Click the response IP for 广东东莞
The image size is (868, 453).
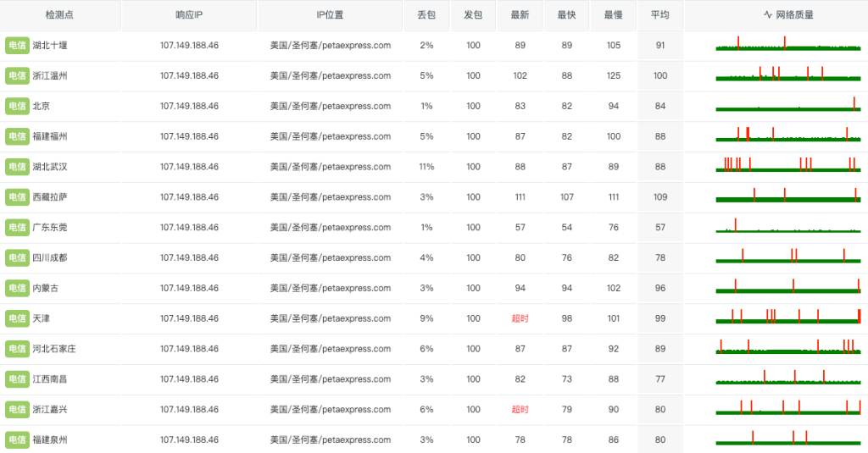[189, 228]
